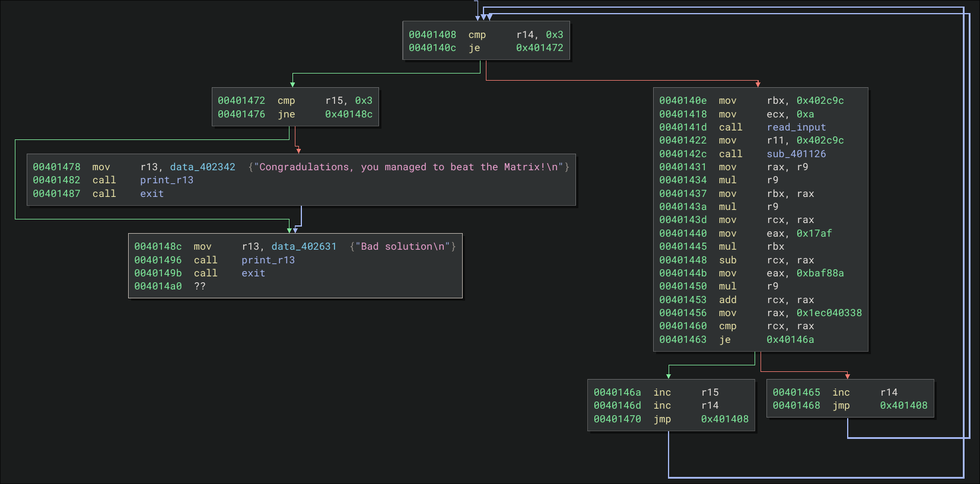The height and width of the screenshot is (484, 980).
Task: Click 0x402c9c in the mov r11 instruction
Action: click(820, 141)
